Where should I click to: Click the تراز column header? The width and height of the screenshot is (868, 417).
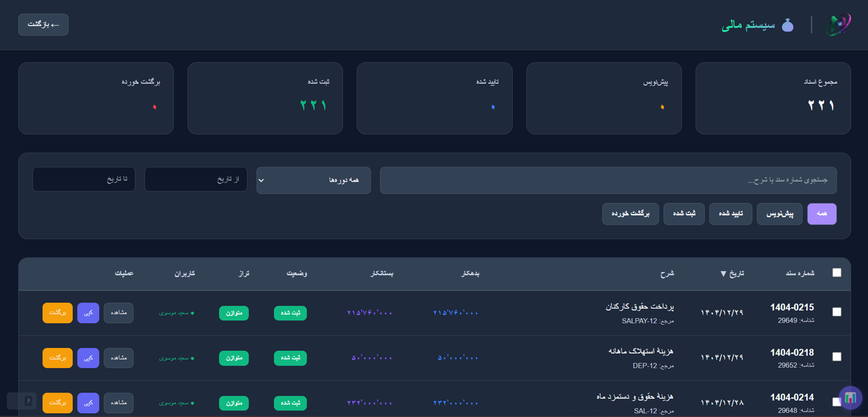click(244, 274)
